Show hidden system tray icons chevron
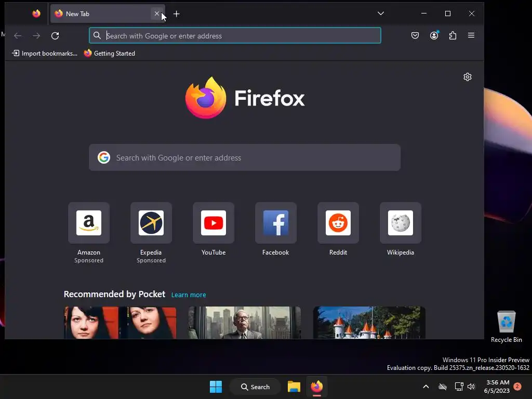The width and height of the screenshot is (532, 399). click(426, 387)
